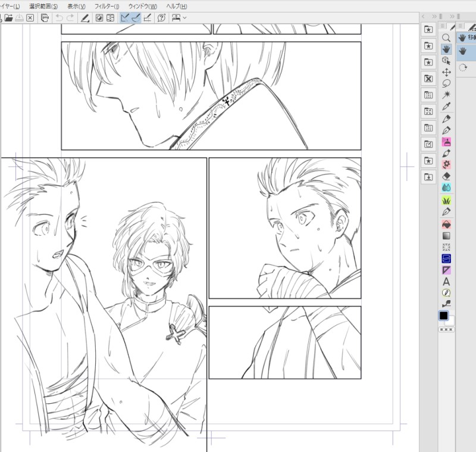
Task: Select the blue Frame border tool
Action: tap(446, 258)
